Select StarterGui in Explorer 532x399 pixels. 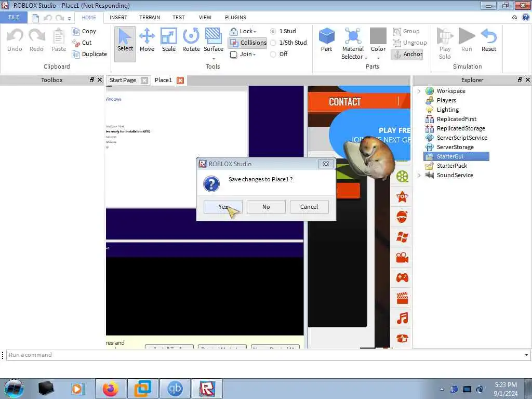point(456,156)
